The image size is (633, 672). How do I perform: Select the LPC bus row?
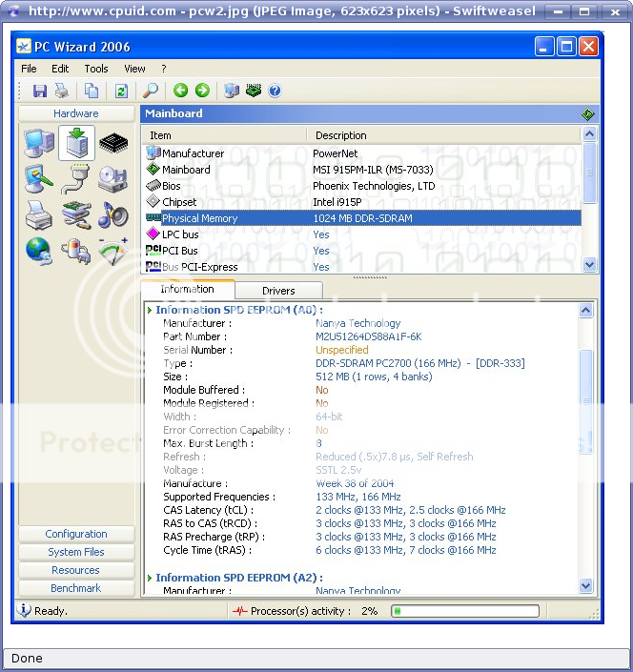click(362, 234)
